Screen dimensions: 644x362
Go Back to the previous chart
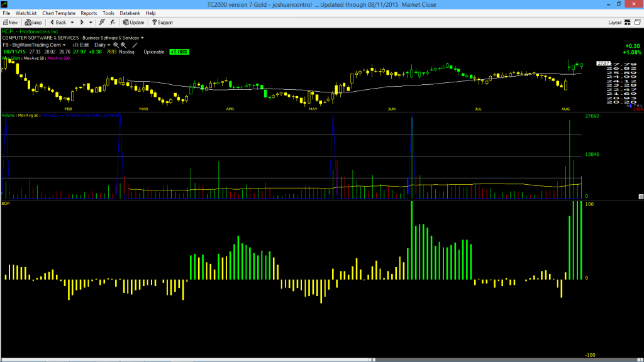pos(58,23)
